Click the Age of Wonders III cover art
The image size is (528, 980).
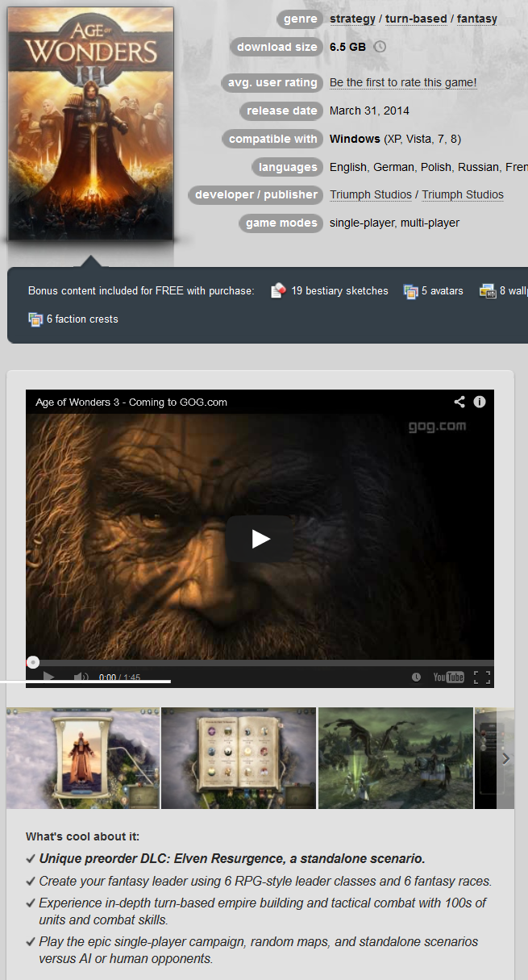(x=90, y=123)
